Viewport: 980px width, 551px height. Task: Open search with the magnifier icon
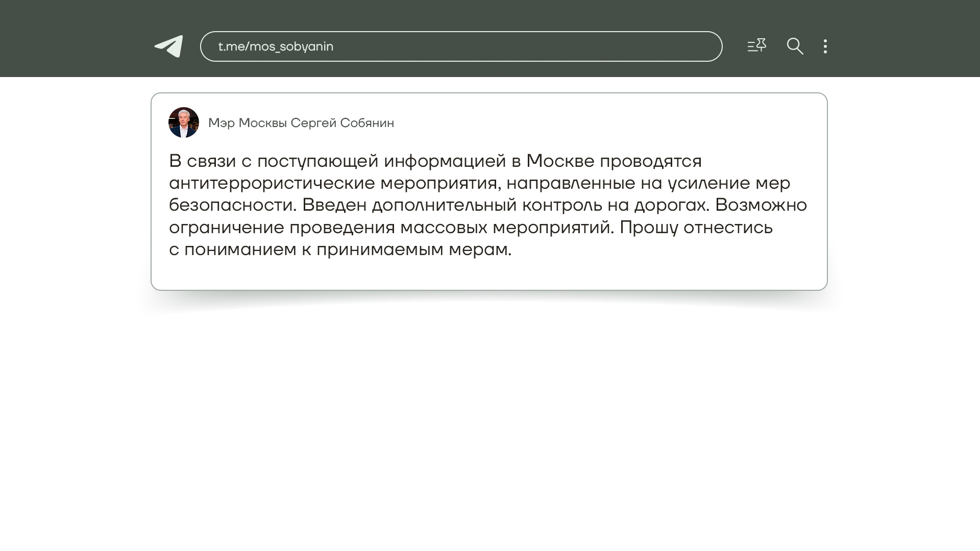pyautogui.click(x=795, y=46)
